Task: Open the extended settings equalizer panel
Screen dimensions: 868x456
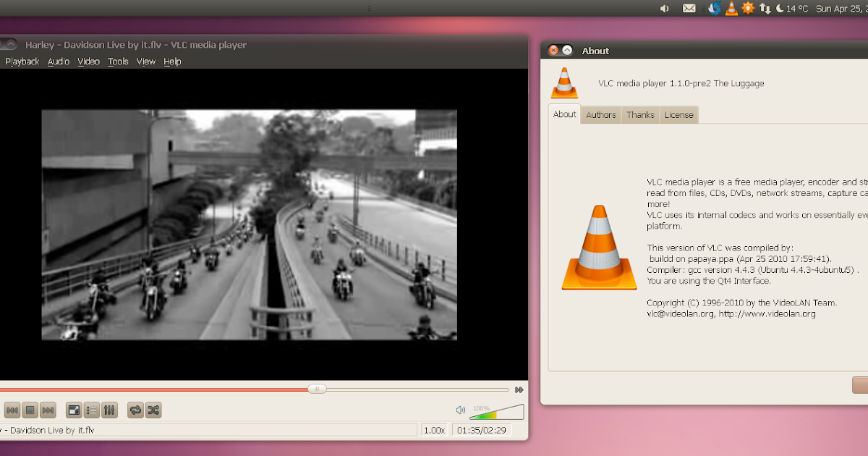Action: (x=109, y=410)
